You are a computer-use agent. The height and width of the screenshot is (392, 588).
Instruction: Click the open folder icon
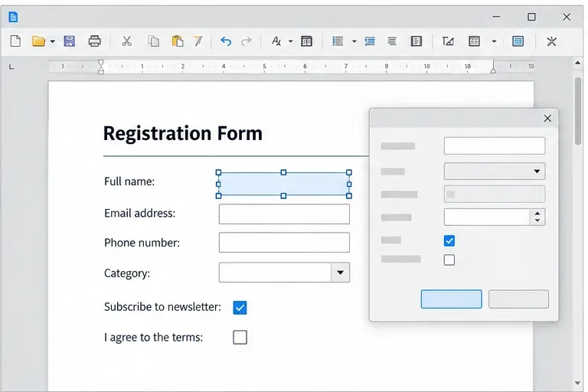[38, 41]
